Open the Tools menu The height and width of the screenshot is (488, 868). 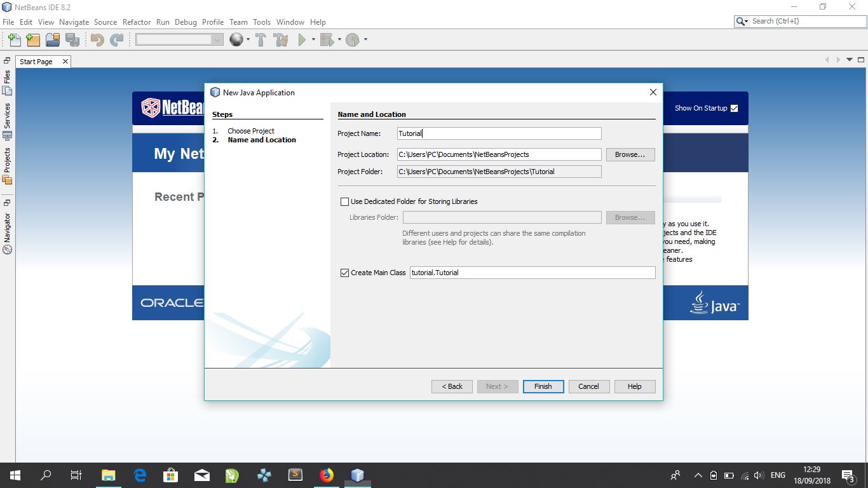[262, 22]
